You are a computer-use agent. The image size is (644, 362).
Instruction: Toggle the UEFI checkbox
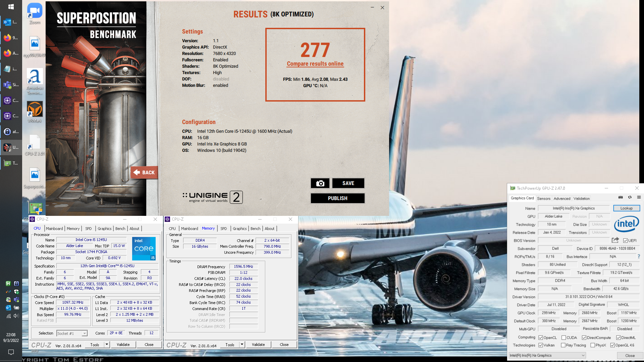[x=625, y=240]
